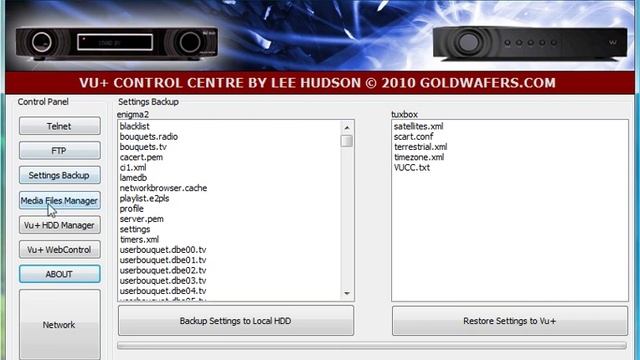The height and width of the screenshot is (360, 640).
Task: Select networkbrowser.cache entry
Action: 163,188
